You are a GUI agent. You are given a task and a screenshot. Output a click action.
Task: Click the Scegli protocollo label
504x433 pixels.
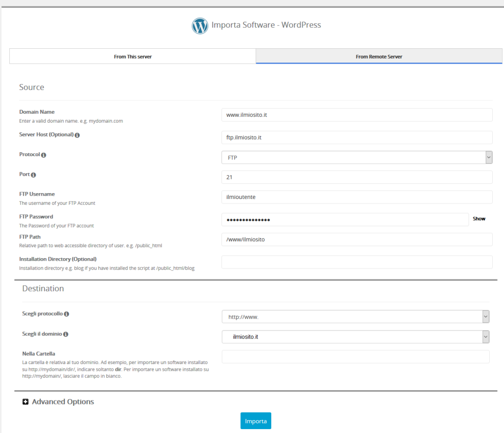coord(42,314)
